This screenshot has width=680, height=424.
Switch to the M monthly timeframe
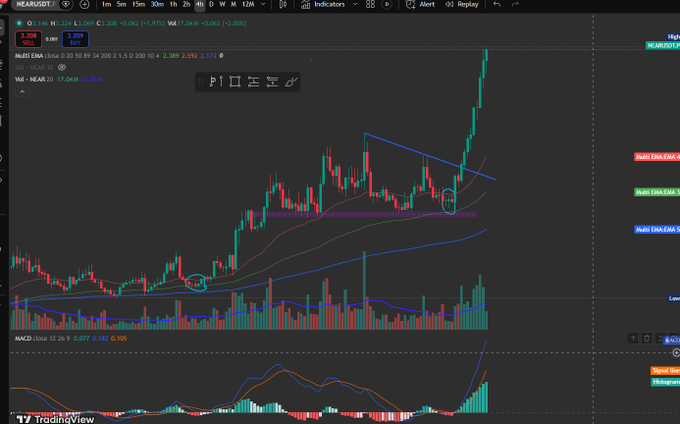pos(233,4)
